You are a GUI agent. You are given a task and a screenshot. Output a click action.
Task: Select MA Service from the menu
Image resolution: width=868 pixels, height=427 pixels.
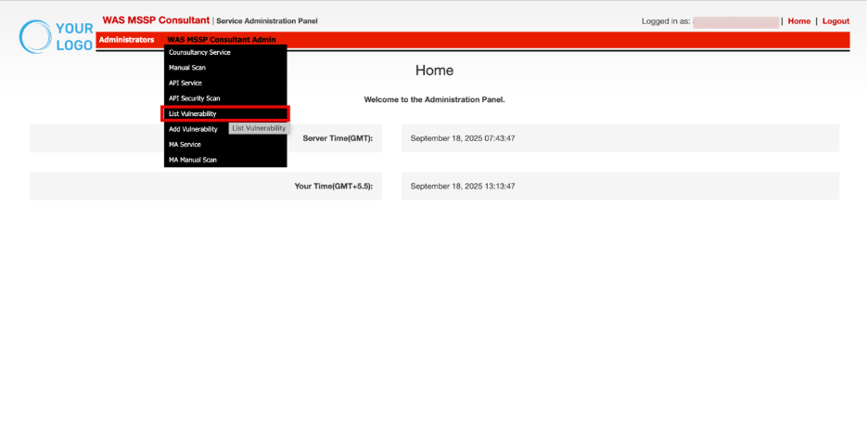pos(225,145)
